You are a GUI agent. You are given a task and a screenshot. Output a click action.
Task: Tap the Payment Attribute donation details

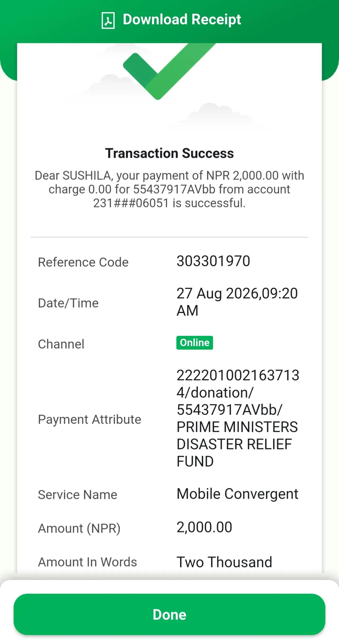pos(238,418)
